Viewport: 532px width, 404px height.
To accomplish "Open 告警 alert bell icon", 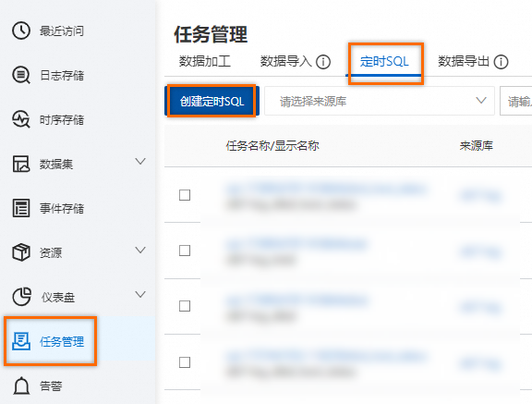I will tap(21, 386).
